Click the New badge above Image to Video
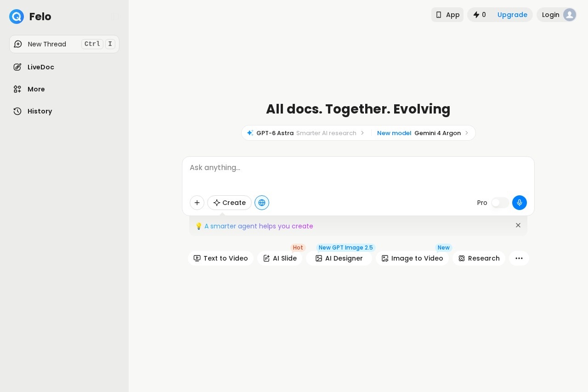Image resolution: width=588 pixels, height=392 pixels. [444, 248]
